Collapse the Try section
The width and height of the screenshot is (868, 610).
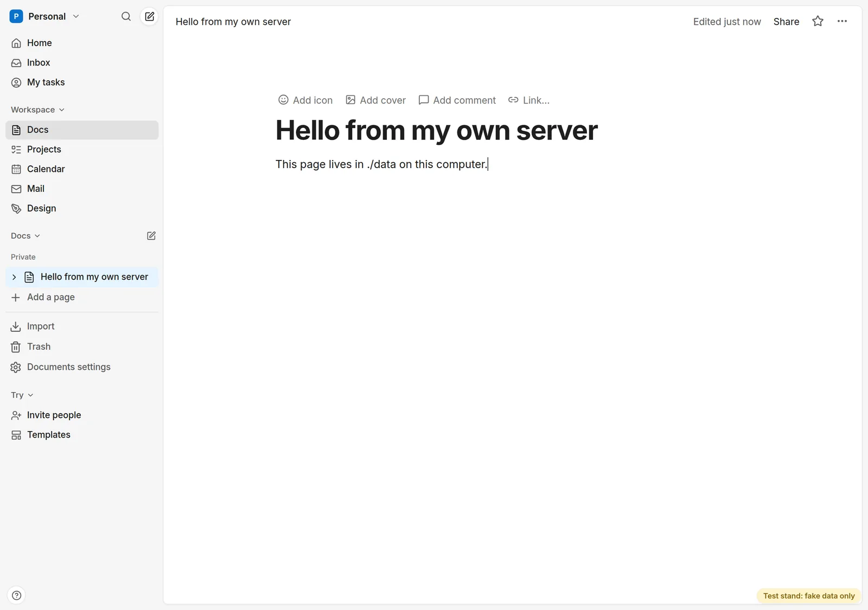(x=22, y=395)
